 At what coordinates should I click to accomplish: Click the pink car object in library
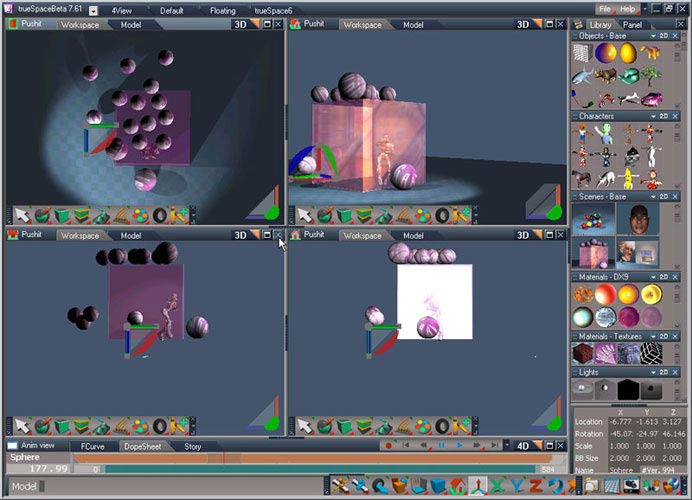point(651,98)
